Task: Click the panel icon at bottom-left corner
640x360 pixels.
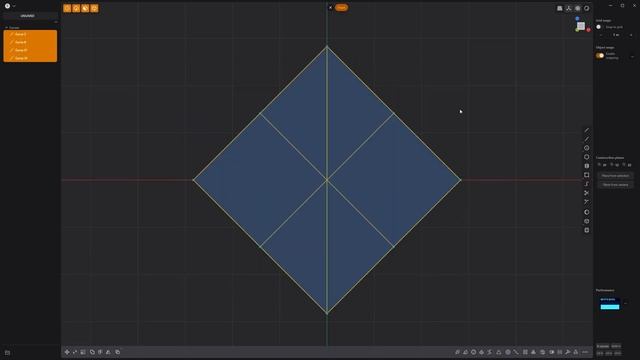Action: point(7,353)
